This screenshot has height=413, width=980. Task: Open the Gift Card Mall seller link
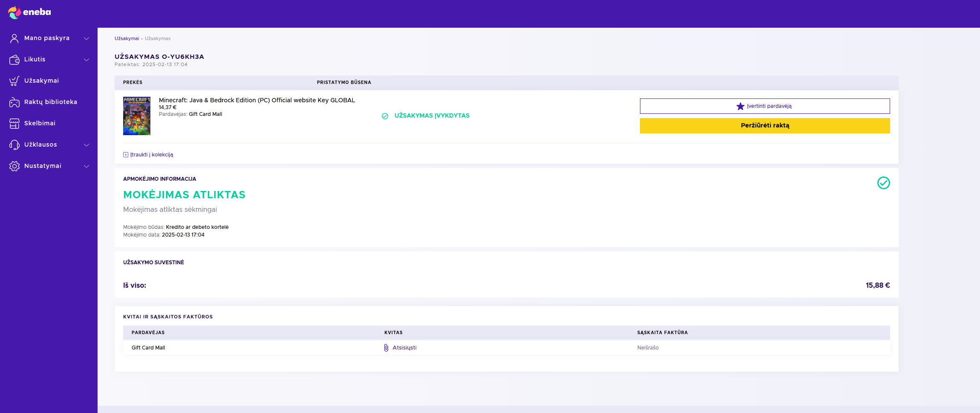[x=205, y=114]
